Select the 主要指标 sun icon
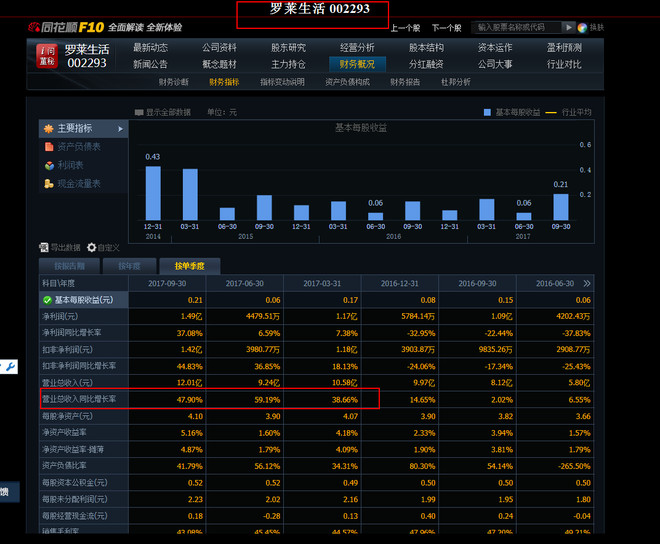 tap(49, 128)
